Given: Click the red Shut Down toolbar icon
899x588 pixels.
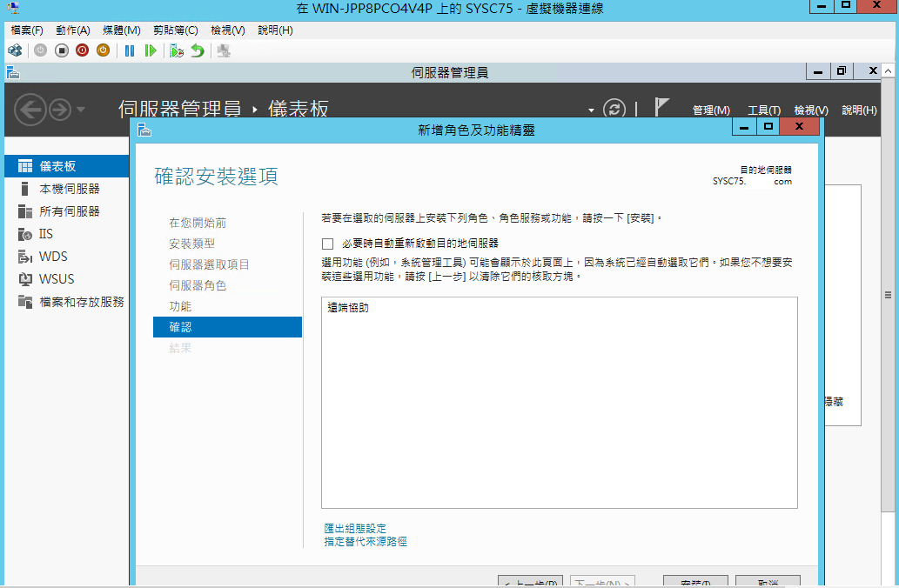Looking at the screenshot, I should pyautogui.click(x=82, y=51).
